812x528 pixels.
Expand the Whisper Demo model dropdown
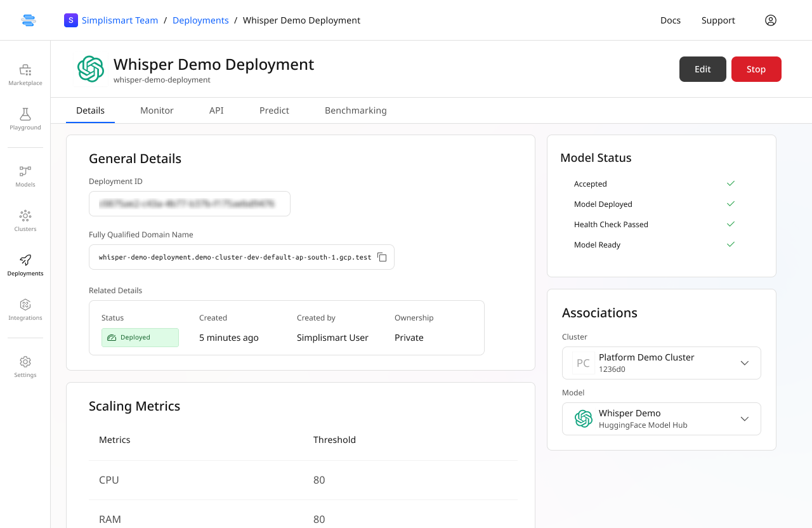click(745, 419)
